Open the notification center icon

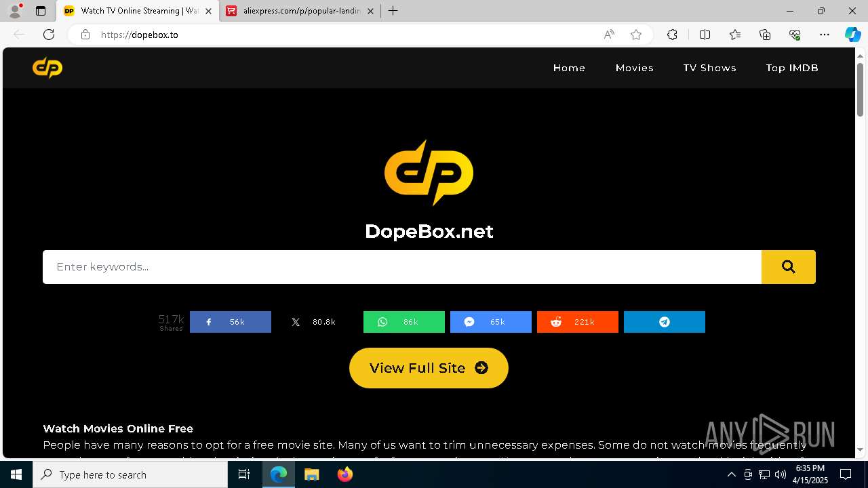[846, 474]
